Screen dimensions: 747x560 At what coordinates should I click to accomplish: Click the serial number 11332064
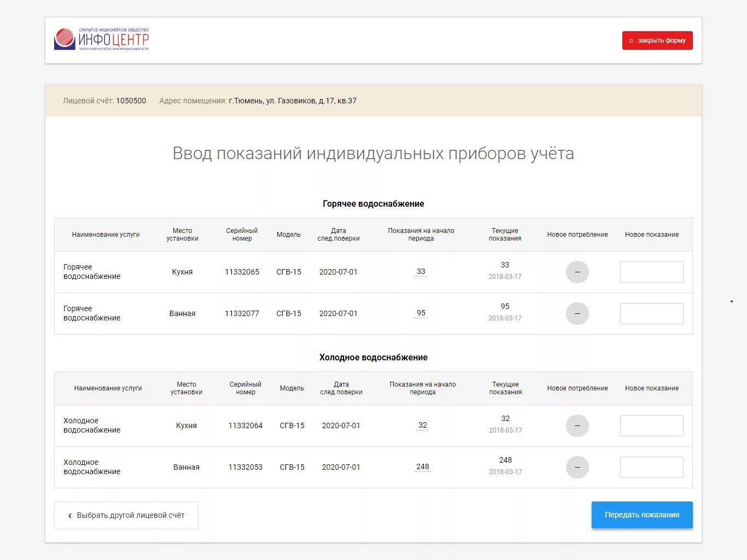click(246, 425)
